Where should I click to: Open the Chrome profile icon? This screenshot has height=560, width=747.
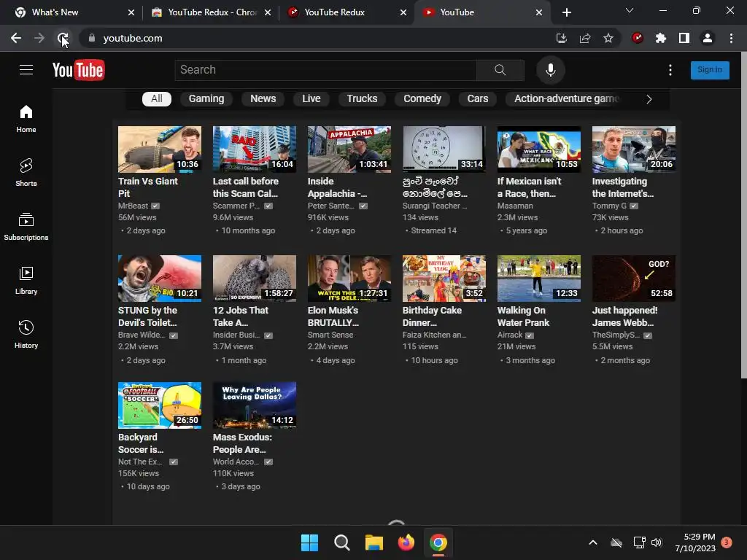[708, 38]
